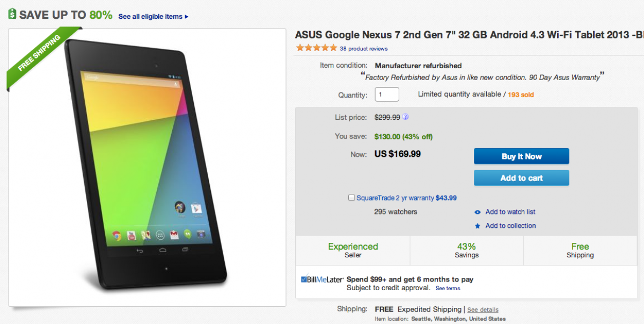Tick the SquareTrade 2 yr warranty checkbox
The image size is (644, 324).
click(x=352, y=198)
